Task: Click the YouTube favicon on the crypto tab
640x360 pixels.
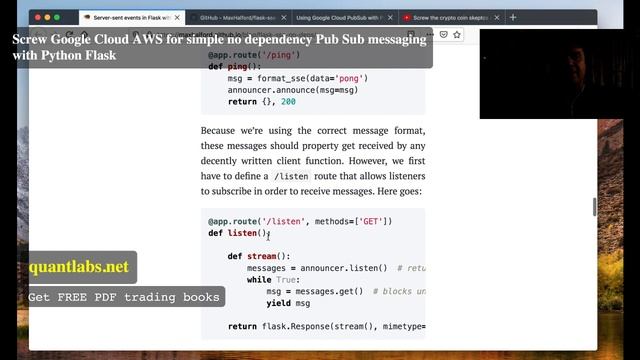Action: tap(407, 18)
